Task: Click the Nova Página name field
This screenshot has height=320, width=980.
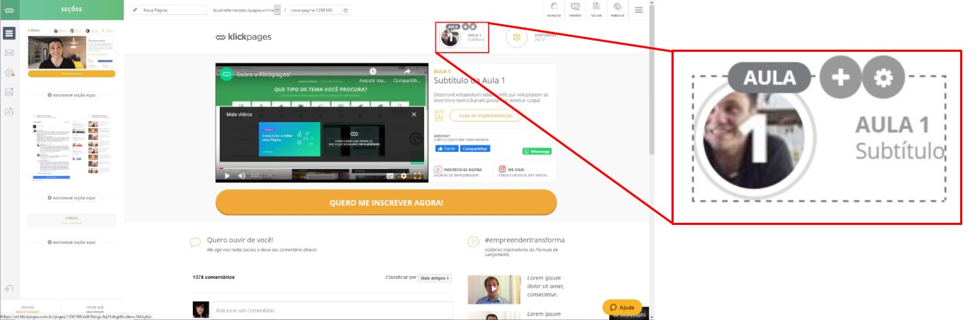Action: coord(169,11)
